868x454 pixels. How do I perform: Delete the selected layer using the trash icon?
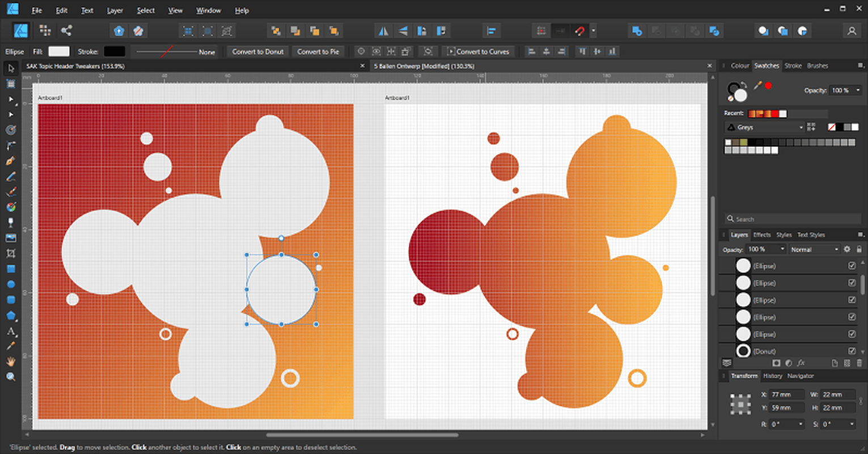(859, 363)
